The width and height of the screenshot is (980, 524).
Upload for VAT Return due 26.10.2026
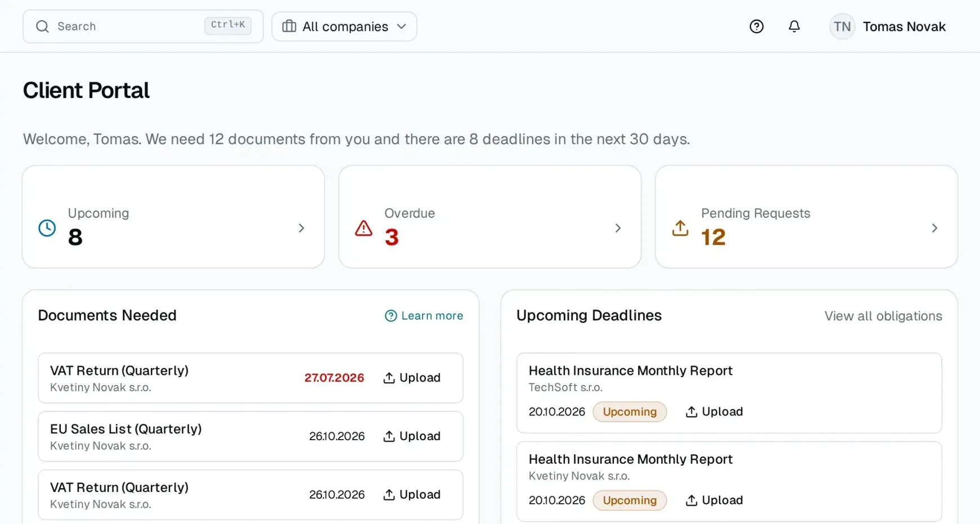(x=412, y=495)
